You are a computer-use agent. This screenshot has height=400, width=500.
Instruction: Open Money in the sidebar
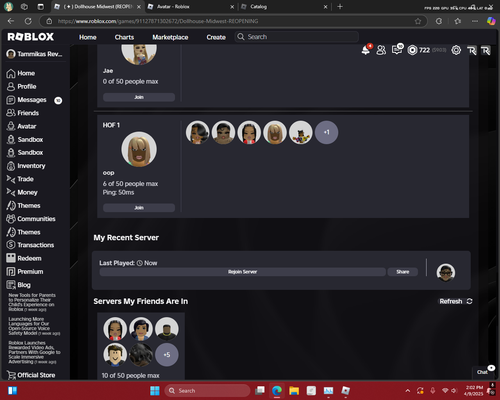[22, 192]
